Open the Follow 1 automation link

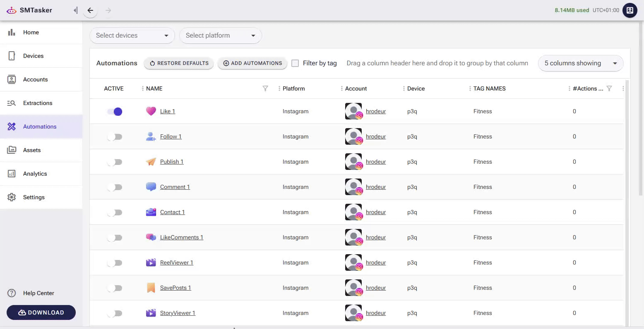[x=171, y=136]
